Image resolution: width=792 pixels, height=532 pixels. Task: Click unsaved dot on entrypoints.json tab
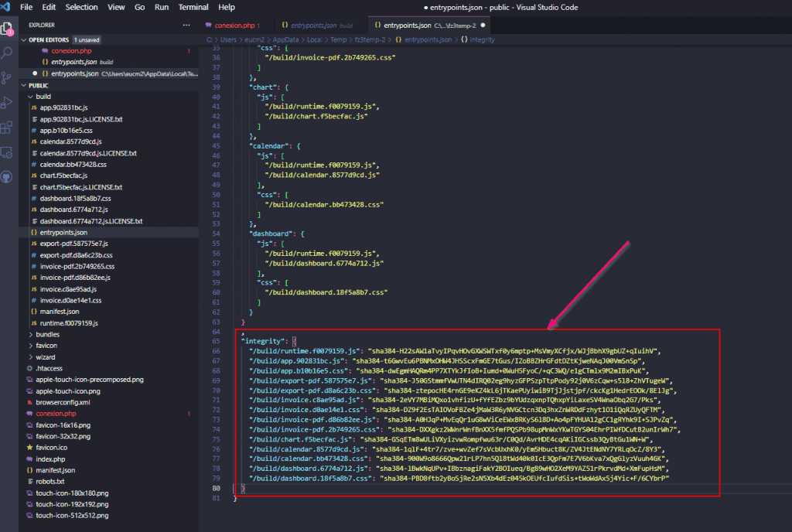(483, 26)
